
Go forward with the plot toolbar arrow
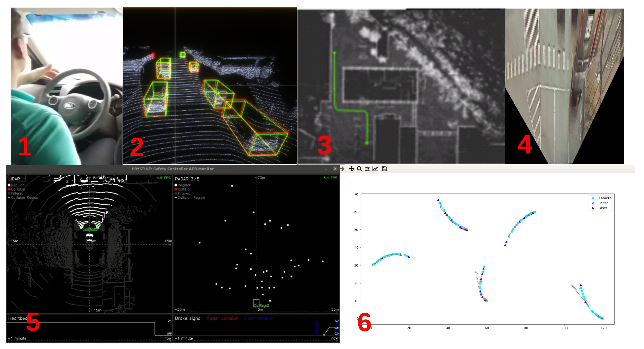(x=342, y=169)
